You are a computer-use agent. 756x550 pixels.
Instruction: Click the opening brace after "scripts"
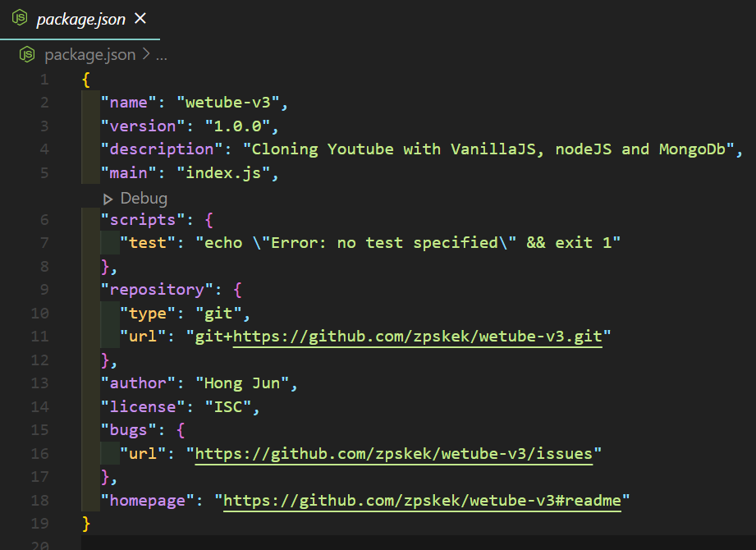coord(208,220)
